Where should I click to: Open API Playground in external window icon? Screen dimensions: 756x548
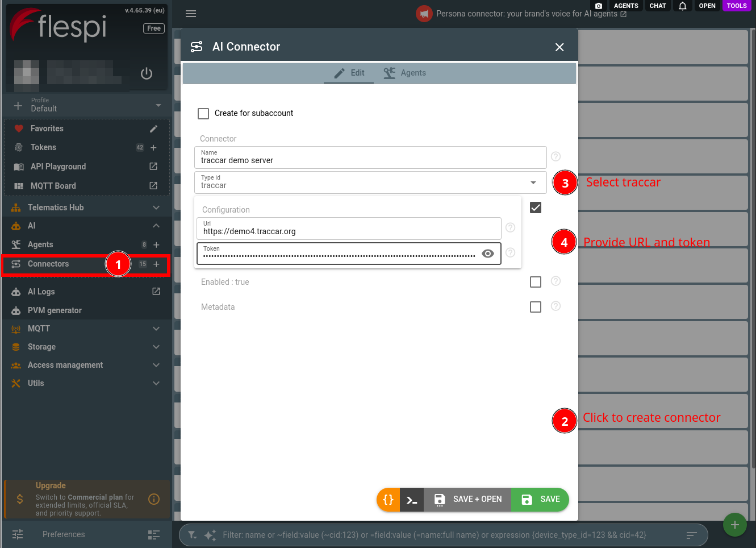153,167
